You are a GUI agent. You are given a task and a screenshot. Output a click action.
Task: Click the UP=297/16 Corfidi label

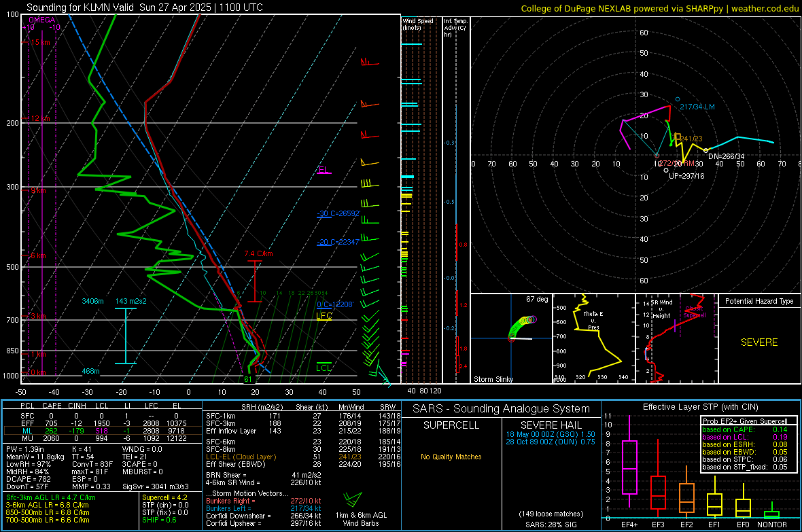[x=686, y=176]
